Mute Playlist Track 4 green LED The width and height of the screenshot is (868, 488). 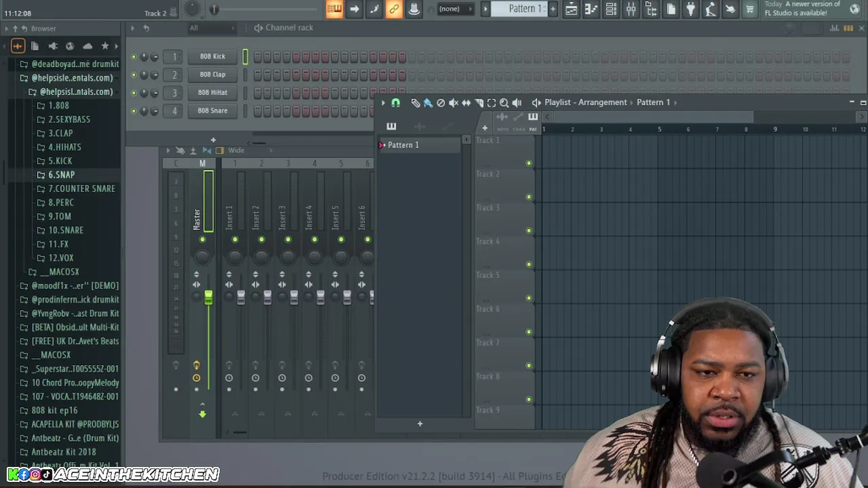(529, 264)
